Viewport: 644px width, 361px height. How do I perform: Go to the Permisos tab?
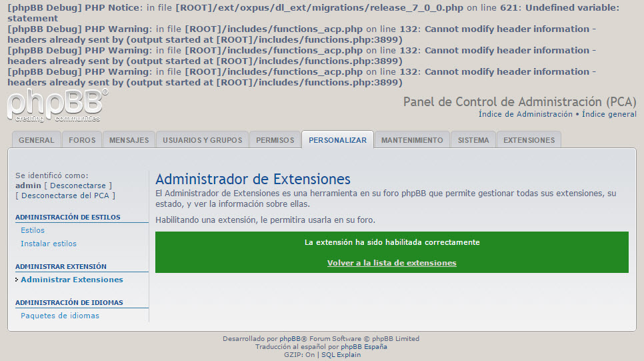coord(275,140)
